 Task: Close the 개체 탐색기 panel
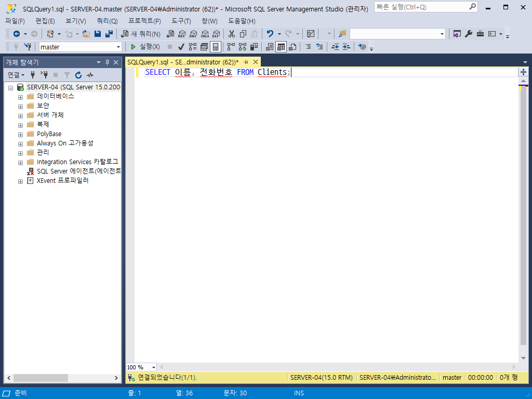116,62
